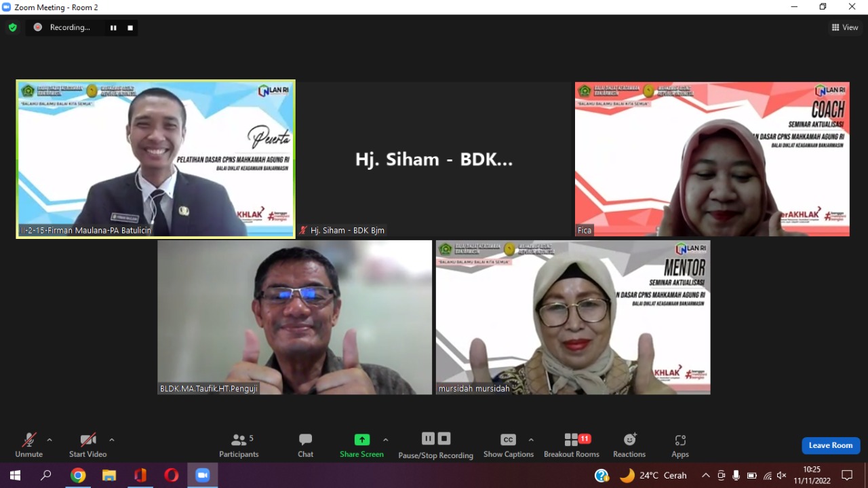
Task: Expand audio options arrow beside Unmute
Action: click(x=50, y=440)
